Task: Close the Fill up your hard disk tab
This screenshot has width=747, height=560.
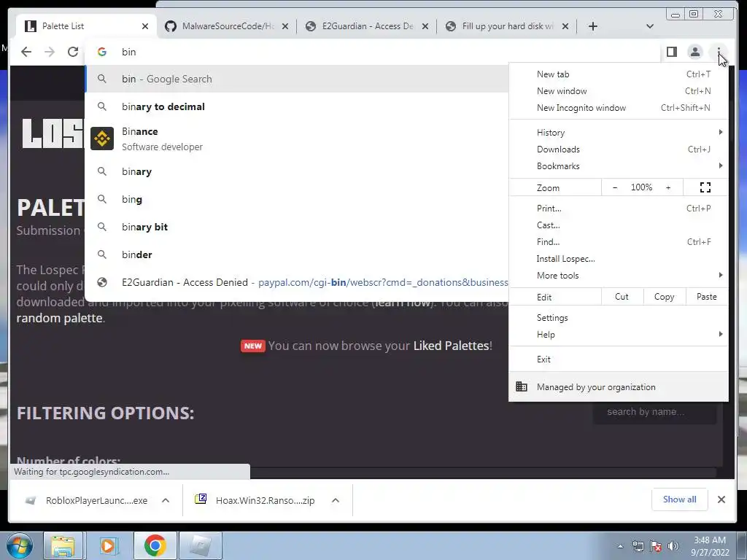Action: [565, 26]
